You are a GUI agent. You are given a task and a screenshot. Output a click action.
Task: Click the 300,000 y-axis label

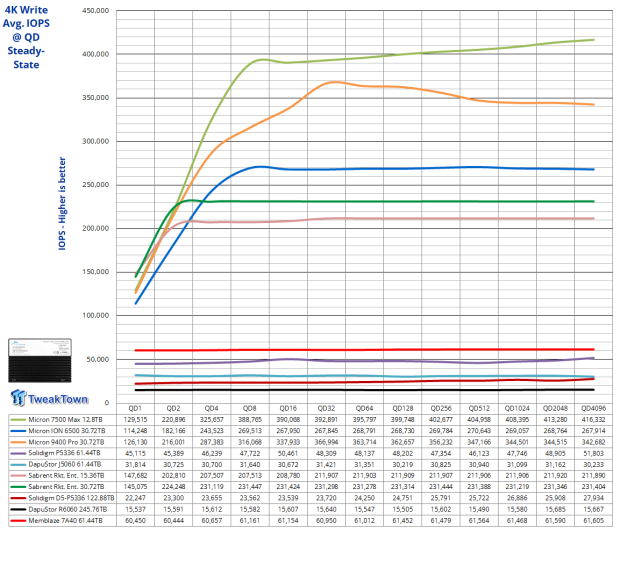coord(95,141)
